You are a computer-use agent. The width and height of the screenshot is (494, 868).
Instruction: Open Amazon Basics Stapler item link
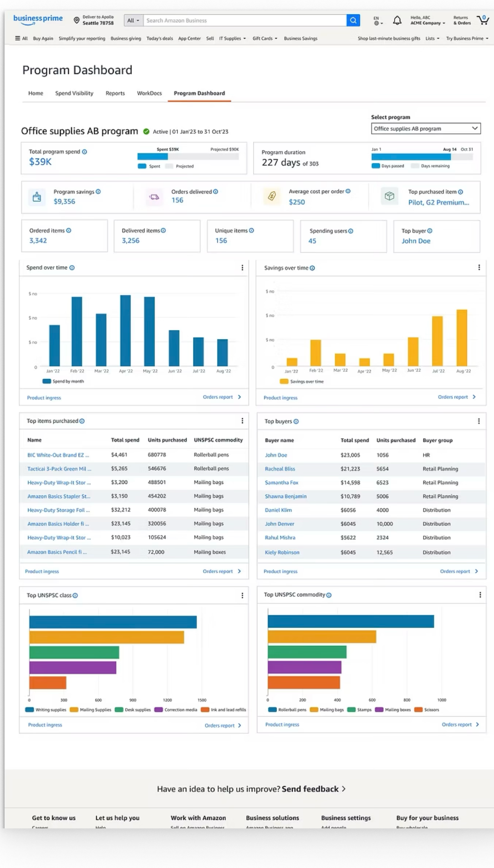coord(59,496)
